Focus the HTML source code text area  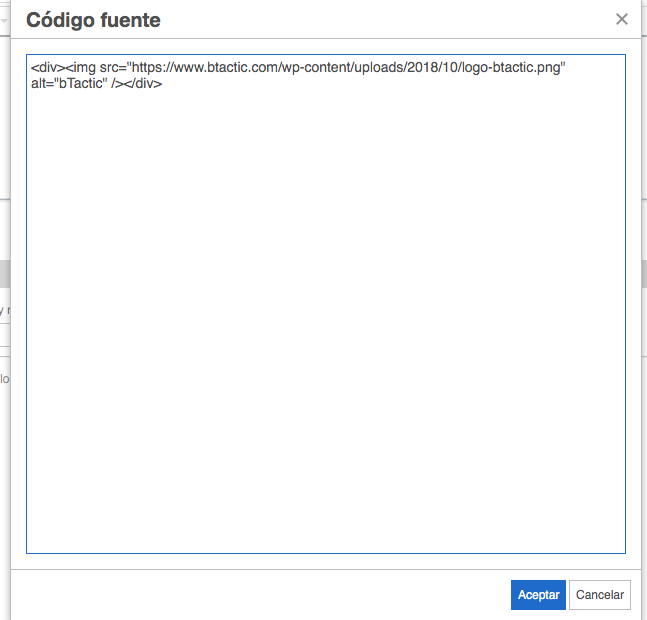point(326,304)
